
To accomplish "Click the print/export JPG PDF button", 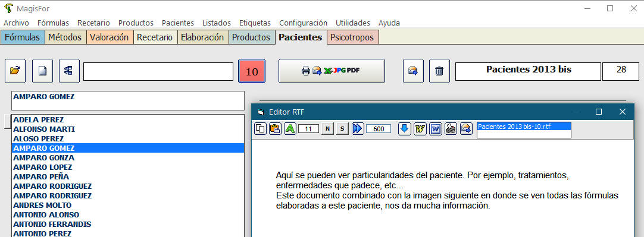I will coord(332,71).
